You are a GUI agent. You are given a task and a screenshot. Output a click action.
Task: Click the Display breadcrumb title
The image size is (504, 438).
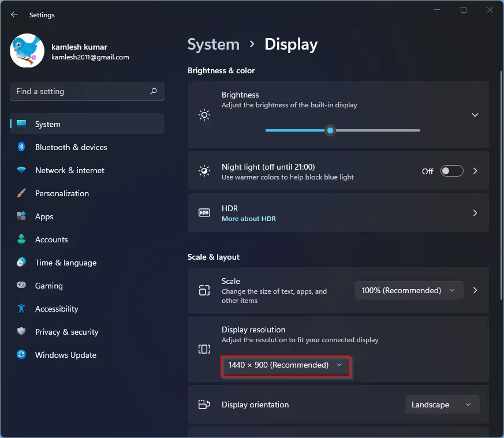pyautogui.click(x=291, y=44)
